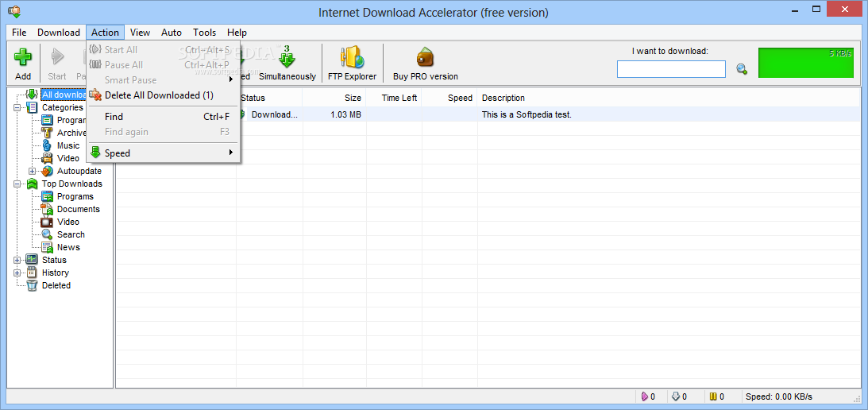
Task: Select the History tree item
Action: [x=56, y=273]
